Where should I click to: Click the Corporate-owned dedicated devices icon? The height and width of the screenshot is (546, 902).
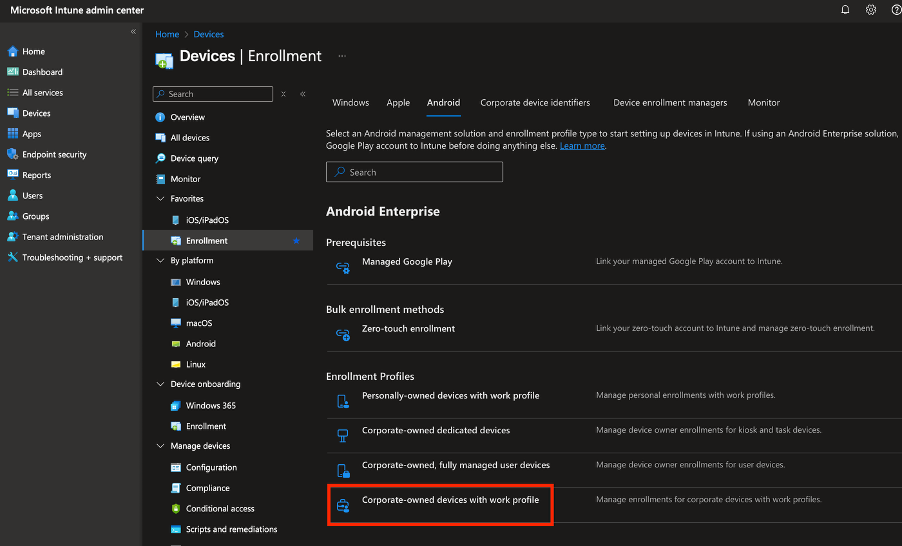click(343, 436)
